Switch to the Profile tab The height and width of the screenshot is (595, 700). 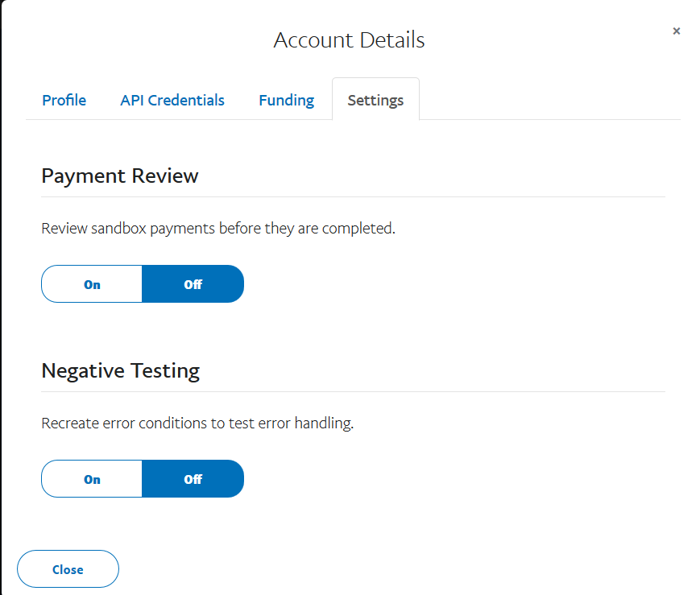click(x=64, y=101)
